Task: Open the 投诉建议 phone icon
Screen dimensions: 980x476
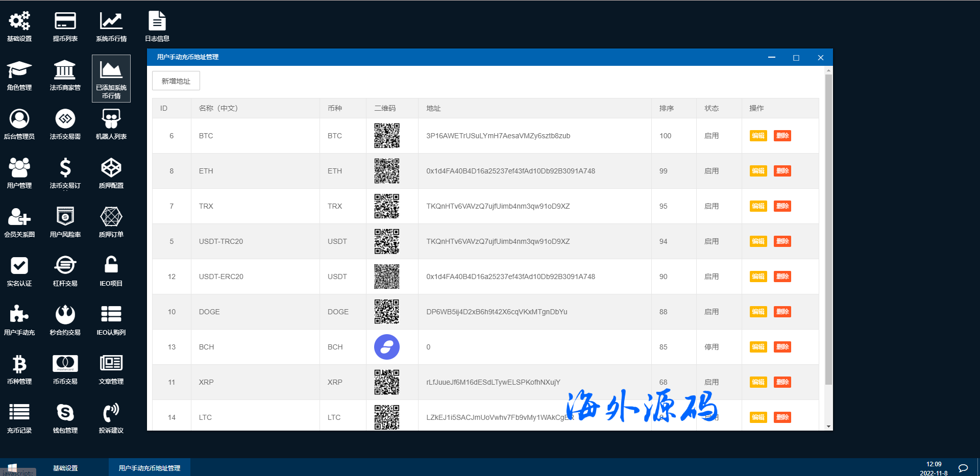Action: pos(111,413)
